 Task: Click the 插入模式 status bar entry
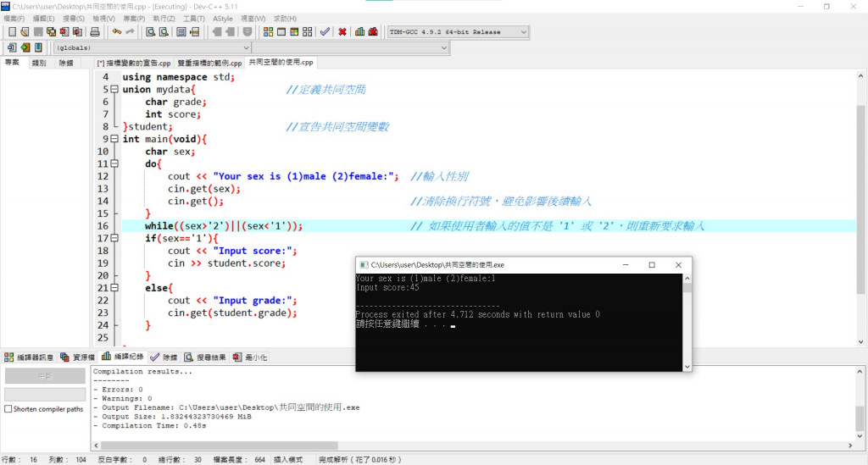click(288, 459)
